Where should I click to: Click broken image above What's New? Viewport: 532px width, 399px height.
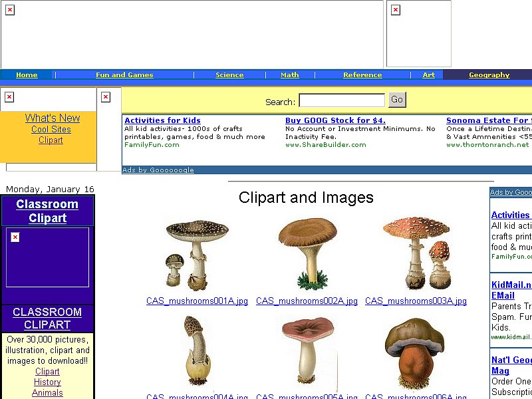(x=9, y=97)
